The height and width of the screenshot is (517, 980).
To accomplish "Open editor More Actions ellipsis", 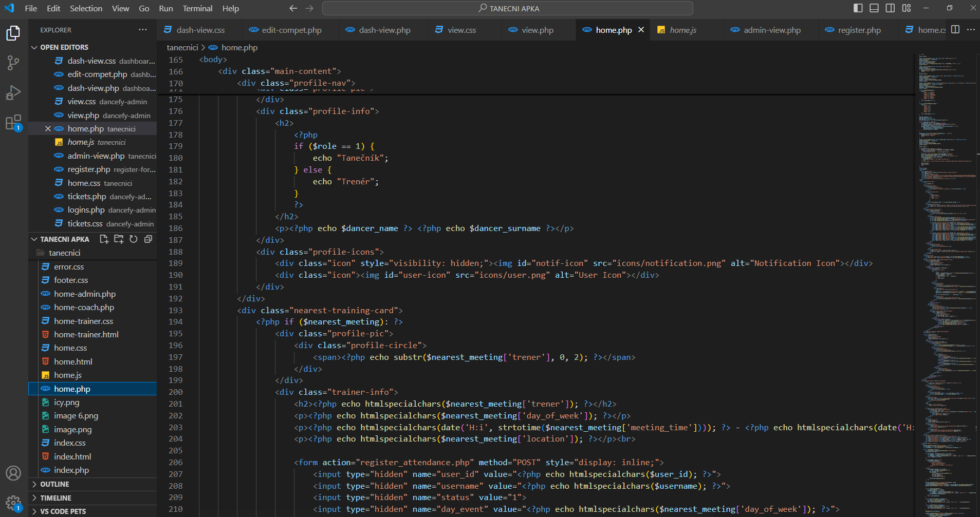I will 971,30.
